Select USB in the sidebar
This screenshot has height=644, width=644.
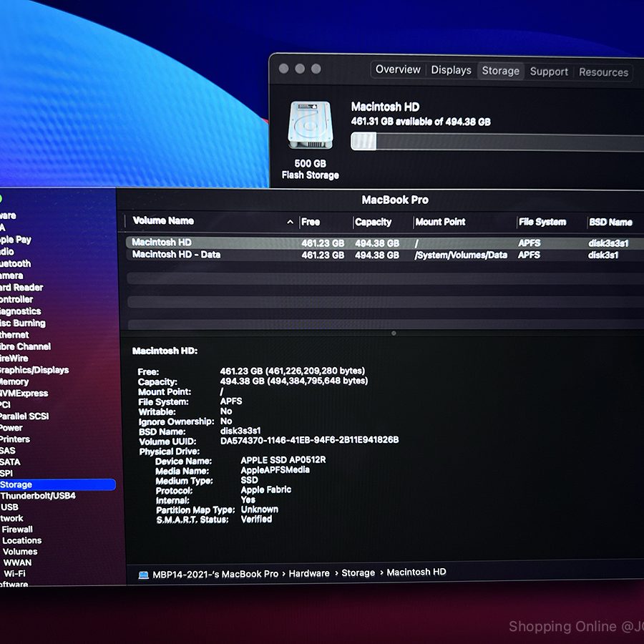point(9,507)
